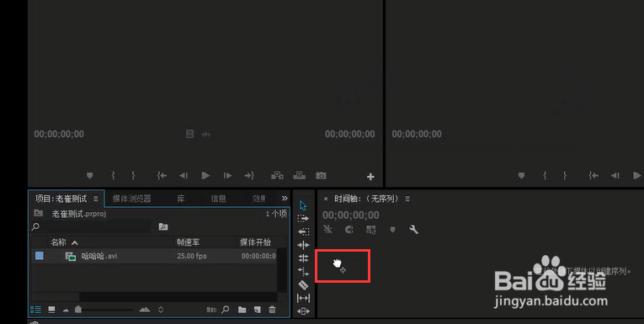Select the Rate Stretch tool
This screenshot has width=644, height=324.
click(x=303, y=271)
